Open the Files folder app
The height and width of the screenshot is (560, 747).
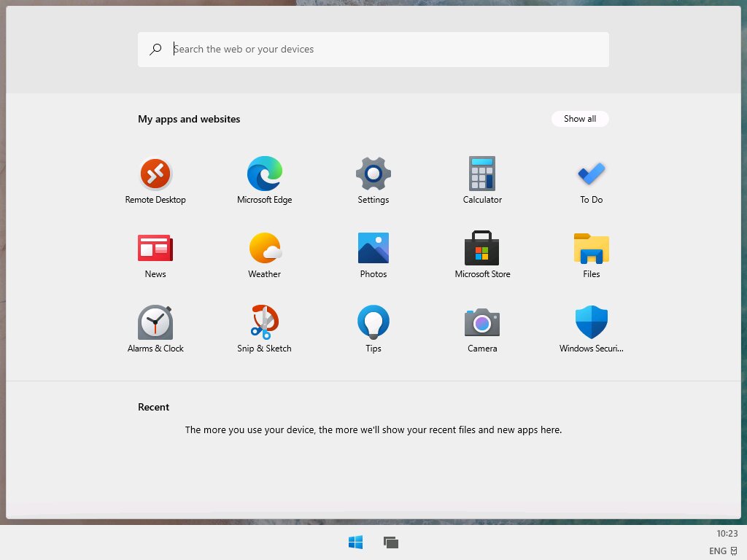pyautogui.click(x=591, y=255)
